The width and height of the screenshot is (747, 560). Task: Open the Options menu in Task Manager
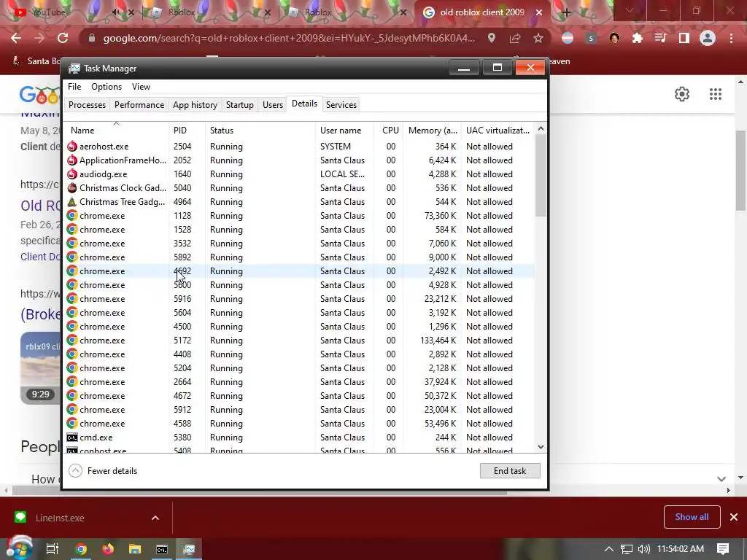click(107, 87)
